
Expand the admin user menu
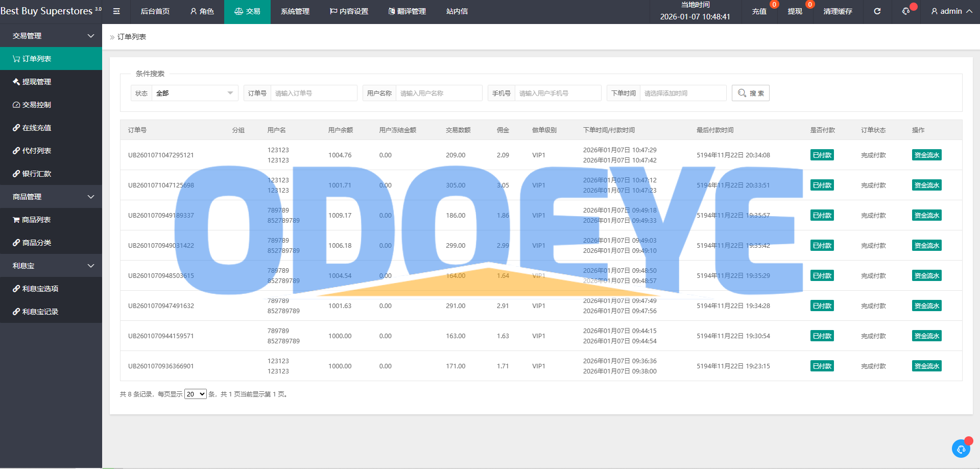pyautogui.click(x=951, y=11)
